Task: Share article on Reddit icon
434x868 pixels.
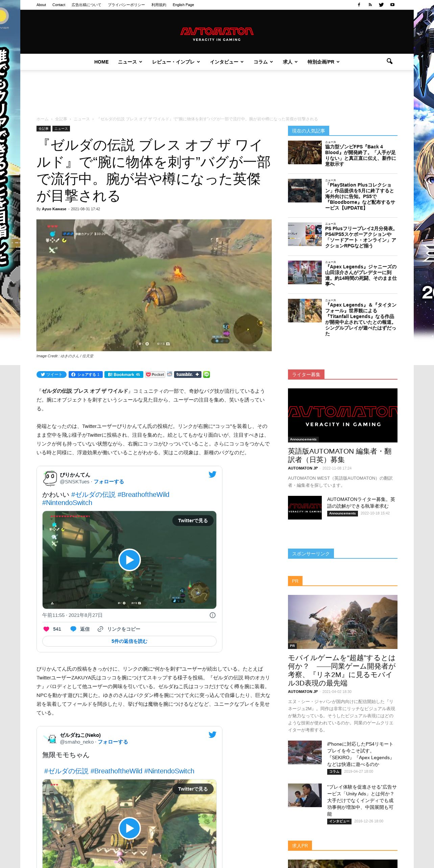Action: (169, 374)
